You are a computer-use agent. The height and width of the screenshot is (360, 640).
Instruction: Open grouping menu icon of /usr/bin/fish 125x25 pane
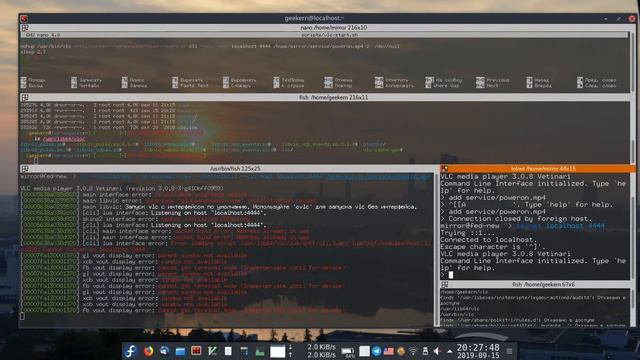pyautogui.click(x=25, y=169)
